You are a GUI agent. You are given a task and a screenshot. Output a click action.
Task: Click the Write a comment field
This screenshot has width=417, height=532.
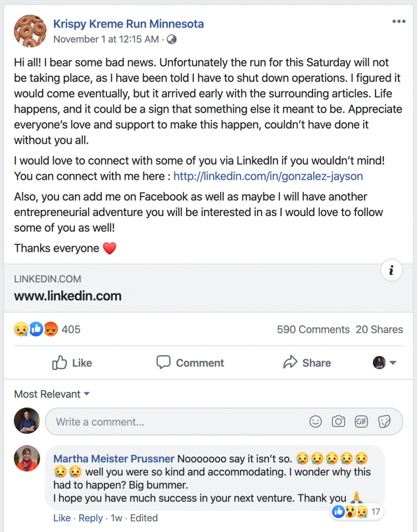click(177, 422)
